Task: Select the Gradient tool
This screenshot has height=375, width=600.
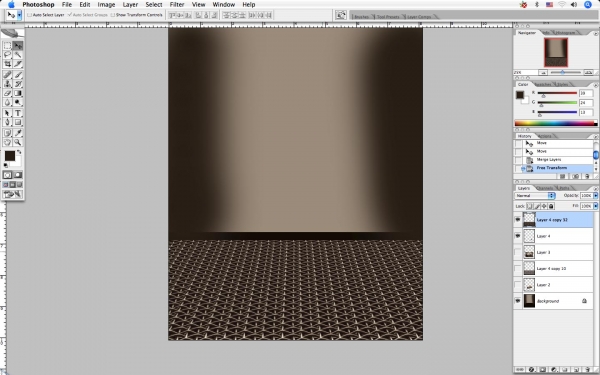Action: pos(18,93)
